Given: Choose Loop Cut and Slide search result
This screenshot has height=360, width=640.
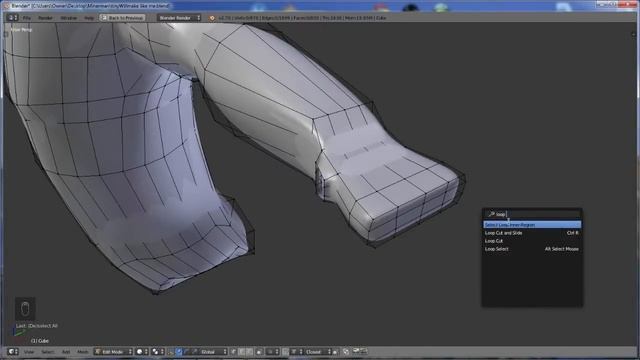Looking at the screenshot, I should (532, 233).
